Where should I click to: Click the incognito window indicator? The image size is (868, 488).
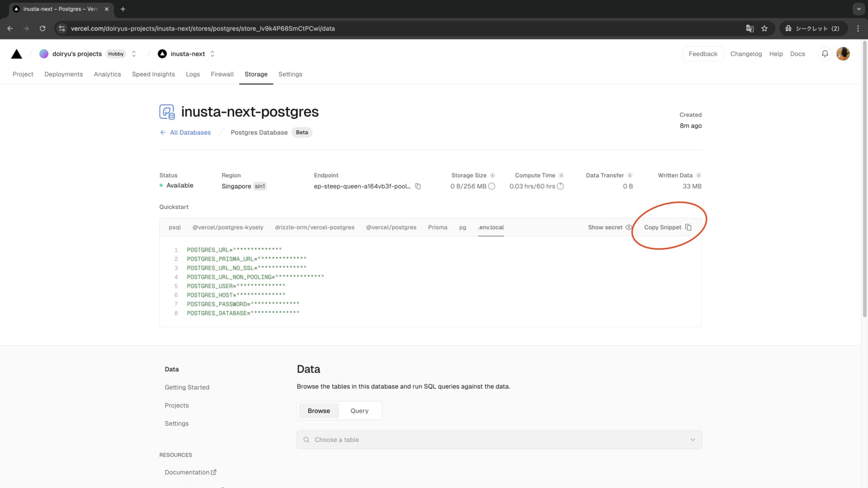pyautogui.click(x=813, y=28)
